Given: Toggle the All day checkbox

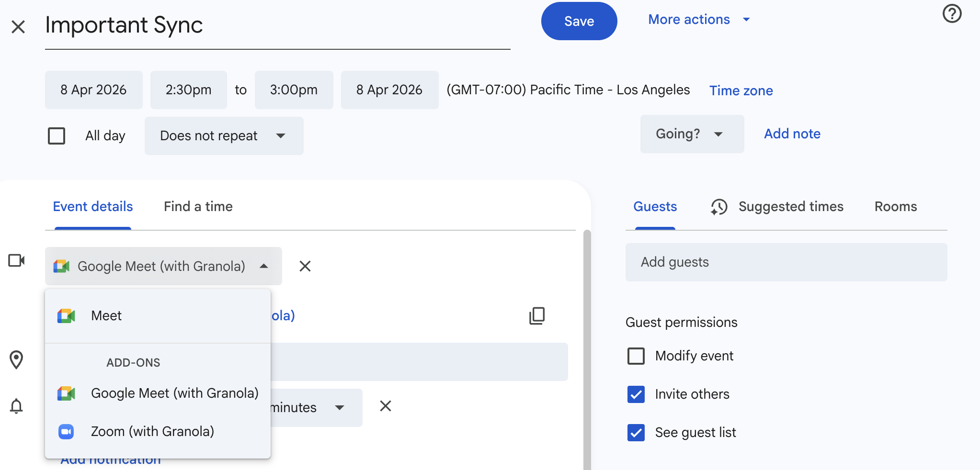Looking at the screenshot, I should tap(57, 136).
